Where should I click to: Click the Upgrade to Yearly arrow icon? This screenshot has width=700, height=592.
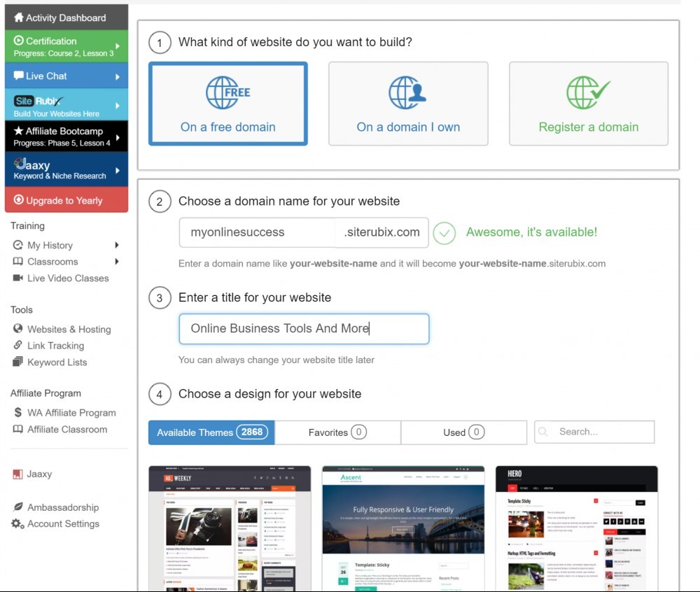(x=18, y=200)
